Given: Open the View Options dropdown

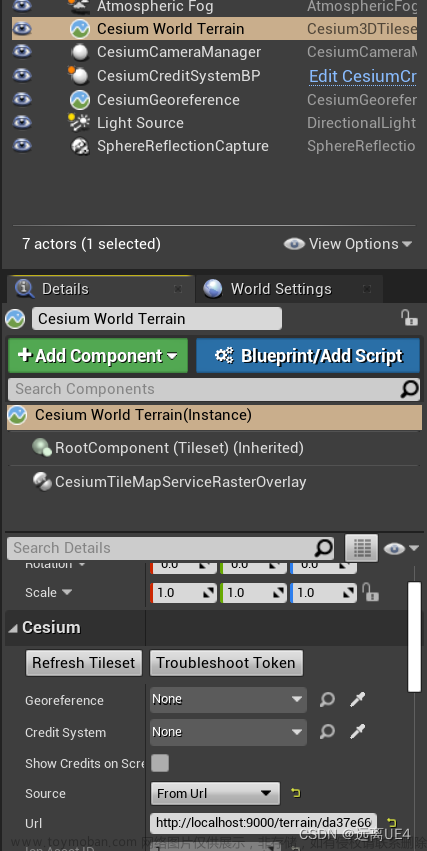Looking at the screenshot, I should (x=347, y=244).
